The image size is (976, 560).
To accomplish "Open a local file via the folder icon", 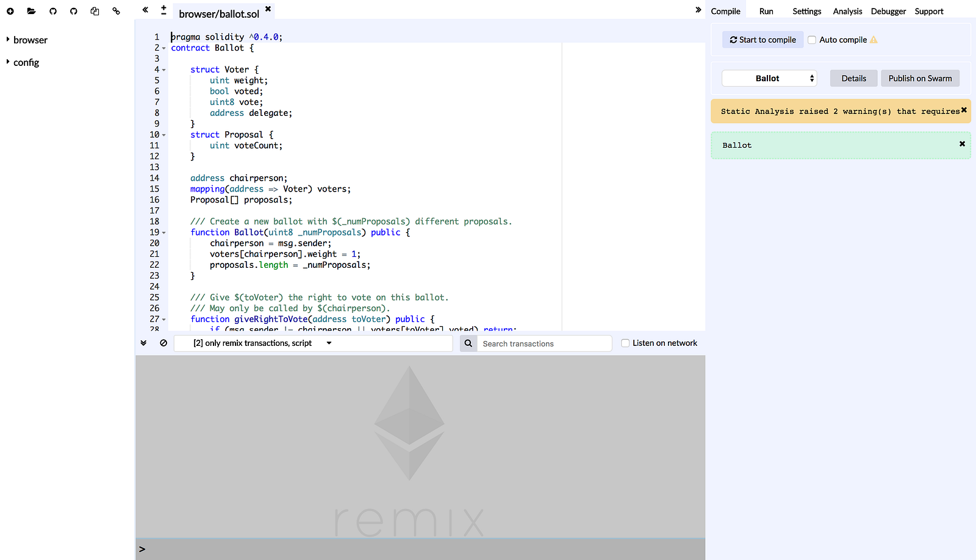I will click(31, 11).
